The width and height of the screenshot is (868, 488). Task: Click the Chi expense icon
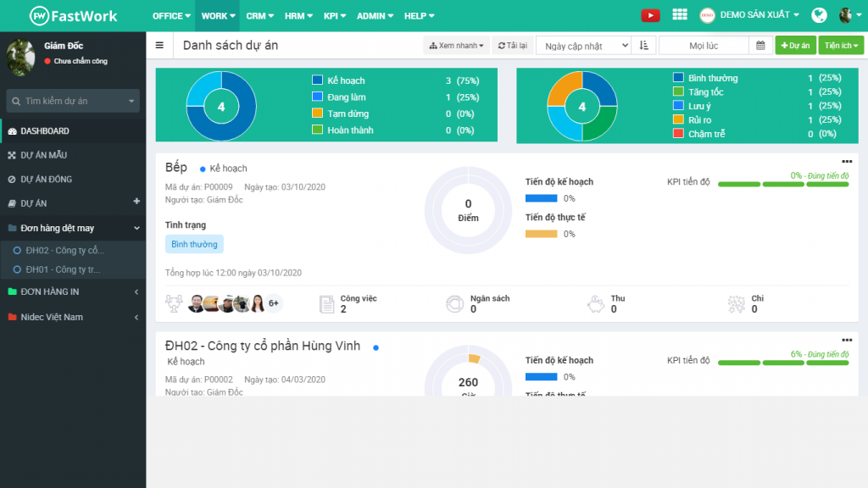coord(737,304)
